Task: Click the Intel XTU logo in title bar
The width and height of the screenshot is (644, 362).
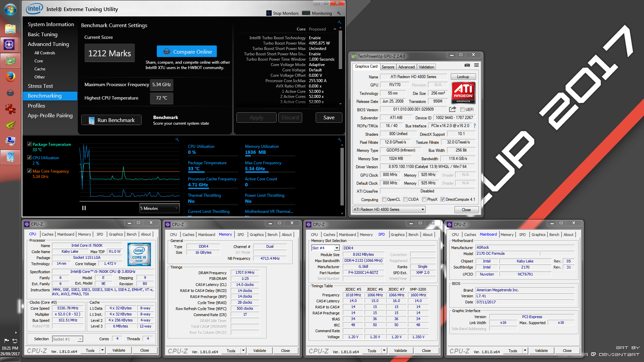Action: click(34, 9)
